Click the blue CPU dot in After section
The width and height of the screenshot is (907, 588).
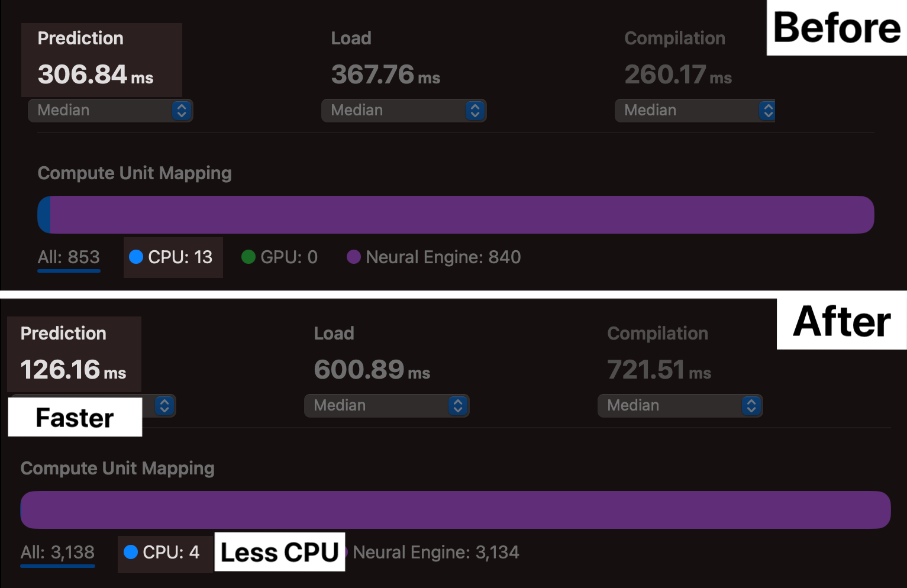click(x=131, y=552)
